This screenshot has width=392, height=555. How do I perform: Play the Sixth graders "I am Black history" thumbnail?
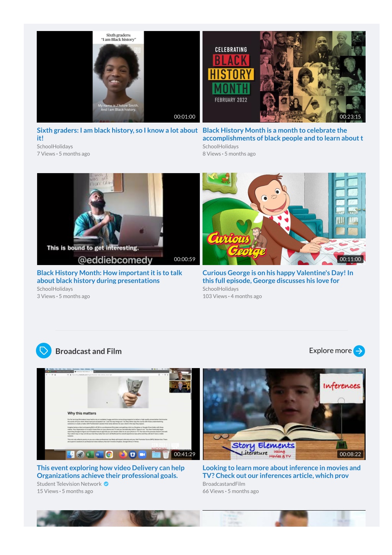(118, 77)
